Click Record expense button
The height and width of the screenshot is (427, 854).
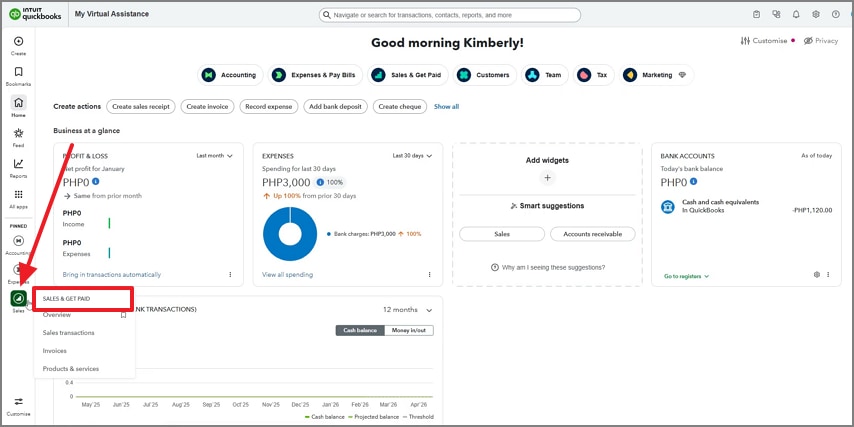pyautogui.click(x=269, y=107)
